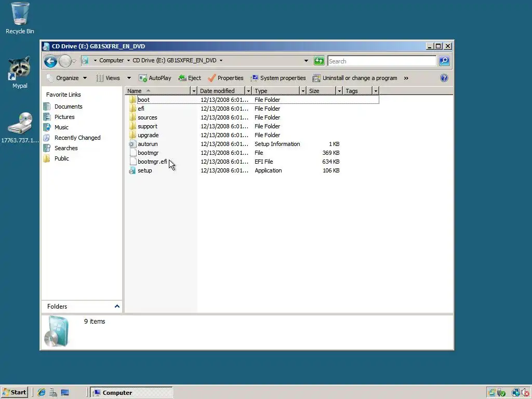
Task: Click the Start button
Action: [x=14, y=392]
